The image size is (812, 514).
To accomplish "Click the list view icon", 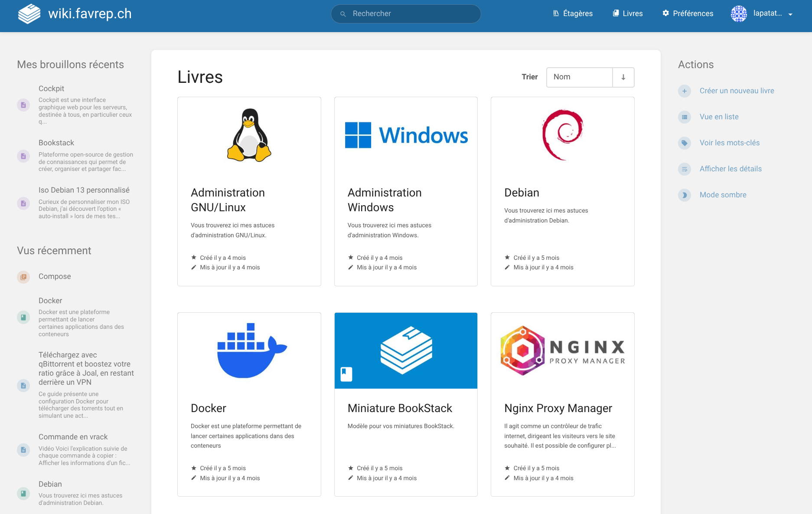I will click(x=684, y=117).
